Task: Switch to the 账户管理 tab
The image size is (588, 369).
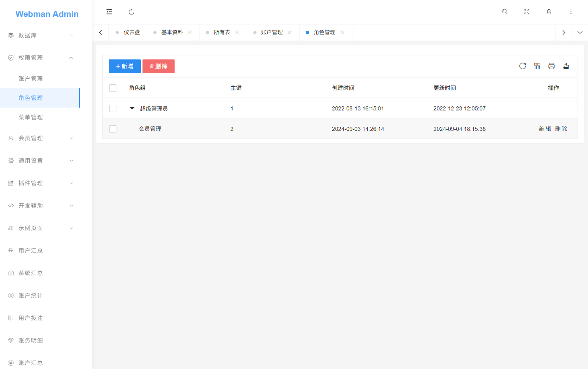Action: 271,32
